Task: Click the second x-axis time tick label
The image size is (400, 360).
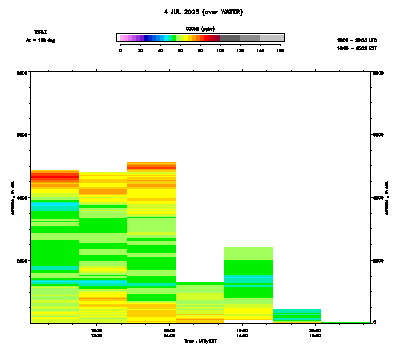Action: click(169, 333)
